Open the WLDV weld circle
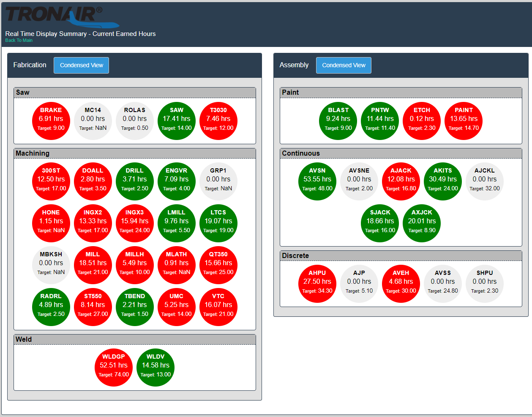The width and height of the screenshot is (532, 417). click(156, 368)
